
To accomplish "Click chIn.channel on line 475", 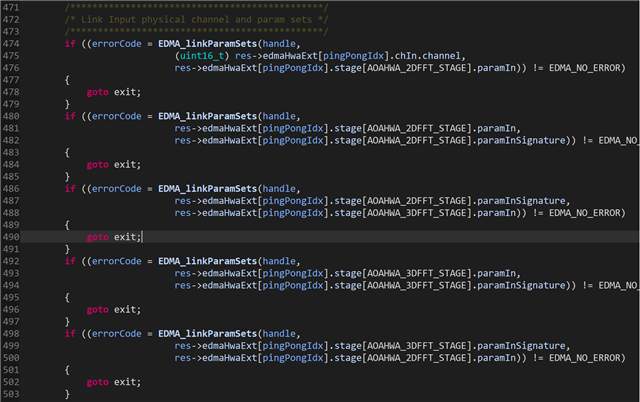I will [x=427, y=56].
